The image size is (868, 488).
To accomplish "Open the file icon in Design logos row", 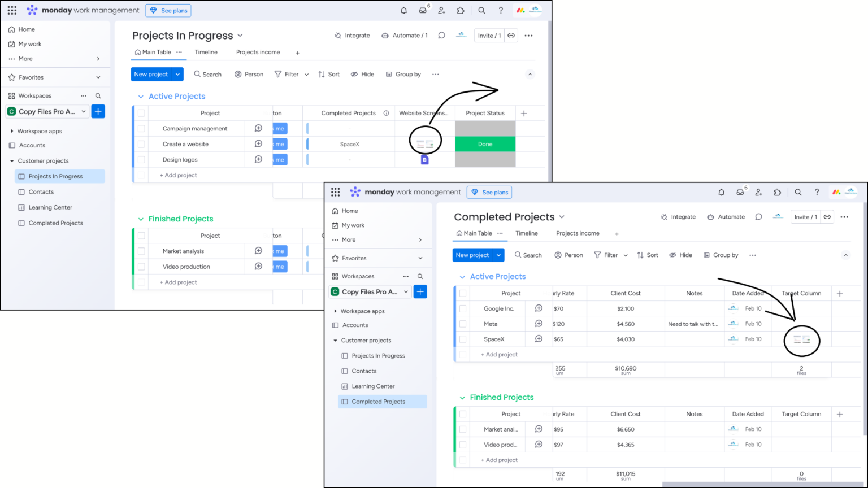I will pyautogui.click(x=425, y=160).
